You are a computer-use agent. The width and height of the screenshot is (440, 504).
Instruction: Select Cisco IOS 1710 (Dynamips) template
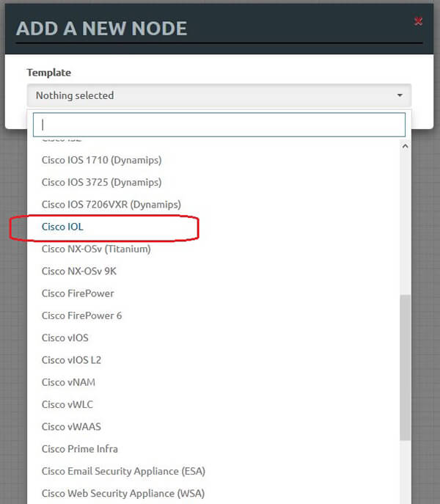(101, 160)
